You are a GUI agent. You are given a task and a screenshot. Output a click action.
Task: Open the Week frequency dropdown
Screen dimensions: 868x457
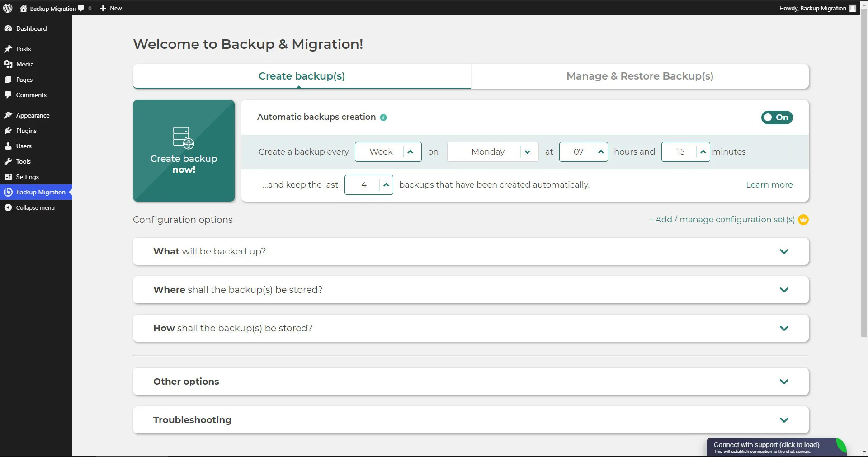pos(388,152)
